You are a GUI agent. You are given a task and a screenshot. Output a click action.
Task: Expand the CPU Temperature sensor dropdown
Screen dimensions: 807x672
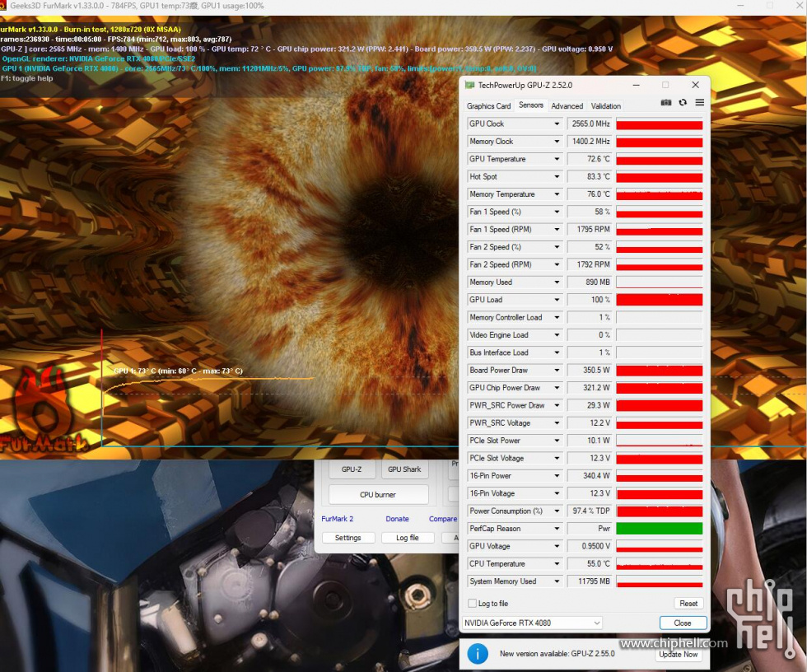point(557,564)
